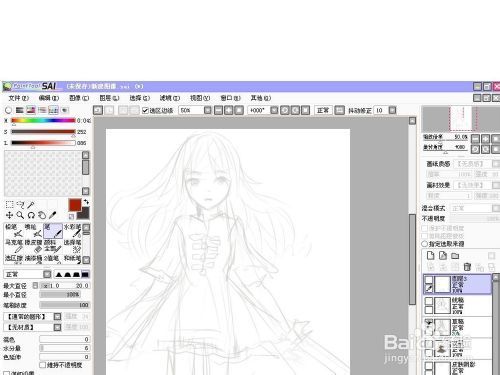The height and width of the screenshot is (375, 500).
Task: Select the rotate canvas tool
Action: pyautogui.click(x=31, y=215)
